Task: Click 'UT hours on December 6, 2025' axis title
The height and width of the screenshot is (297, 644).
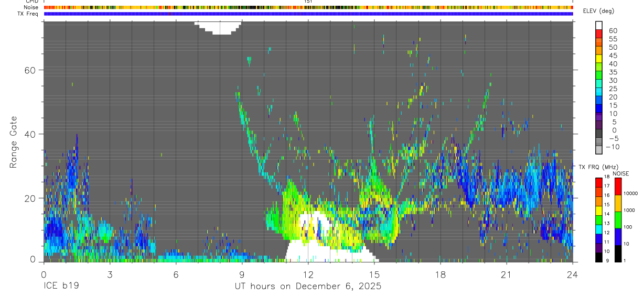Action: click(x=308, y=287)
